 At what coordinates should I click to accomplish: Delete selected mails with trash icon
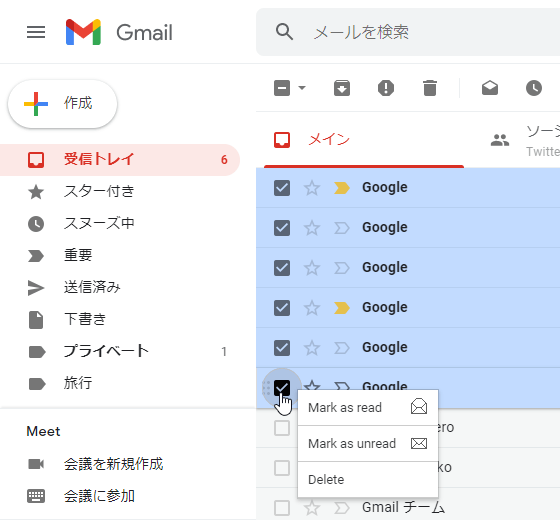pyautogui.click(x=430, y=88)
